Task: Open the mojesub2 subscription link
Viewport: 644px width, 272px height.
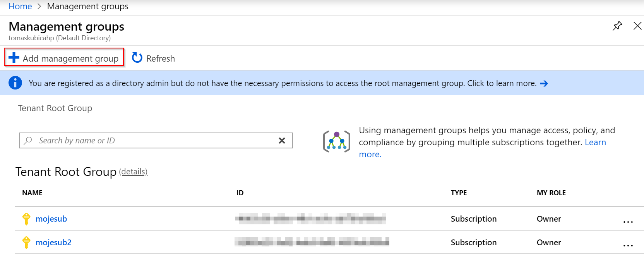Action: tap(53, 243)
